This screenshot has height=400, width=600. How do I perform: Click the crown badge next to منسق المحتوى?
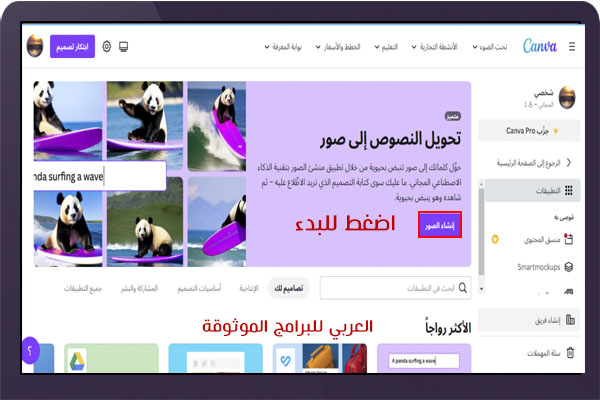(495, 239)
